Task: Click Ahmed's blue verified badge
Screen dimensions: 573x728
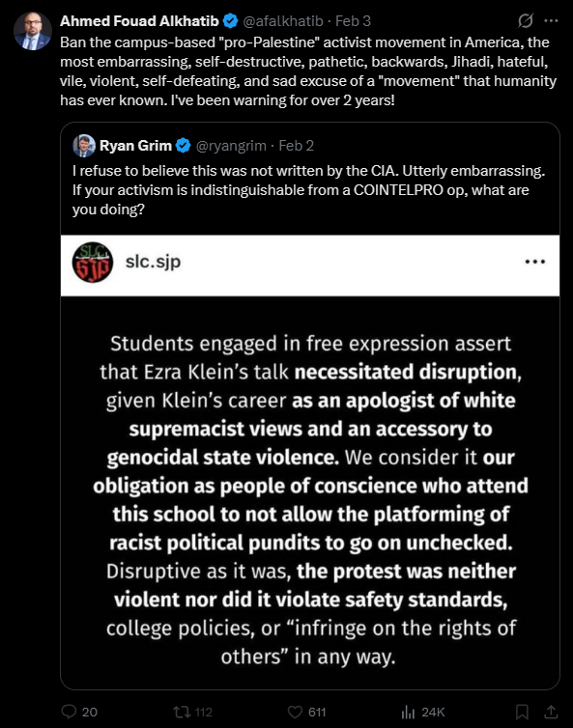Action: coord(231,21)
